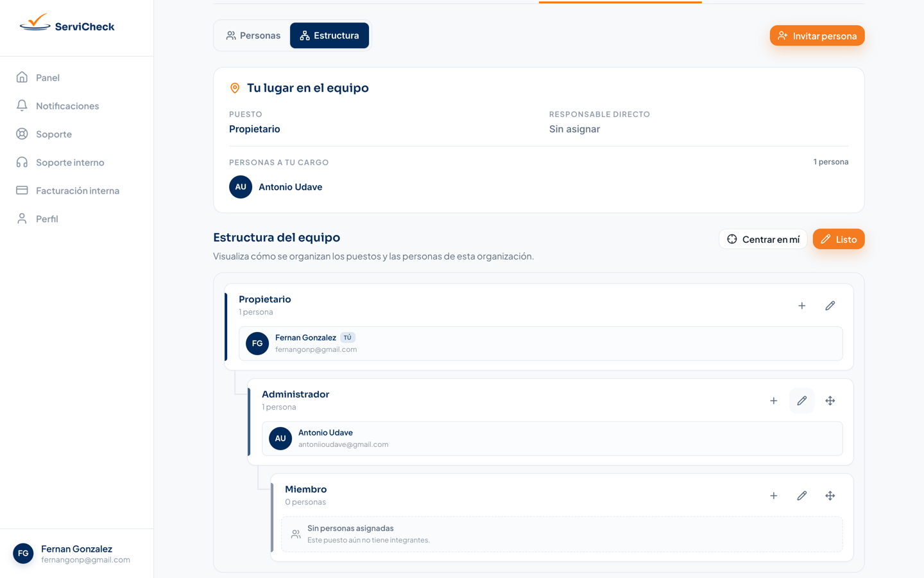Switch to the Personas tab
The width and height of the screenshot is (924, 578).
click(x=253, y=35)
